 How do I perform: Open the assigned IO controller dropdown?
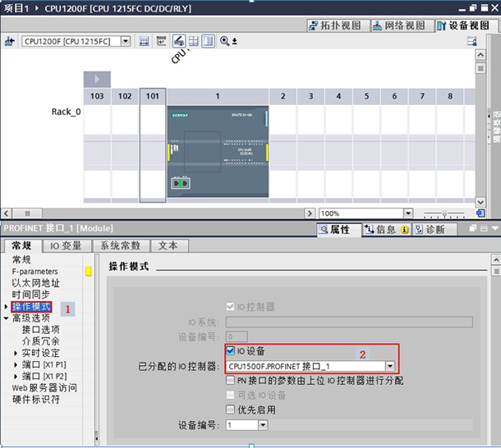pyautogui.click(x=390, y=366)
